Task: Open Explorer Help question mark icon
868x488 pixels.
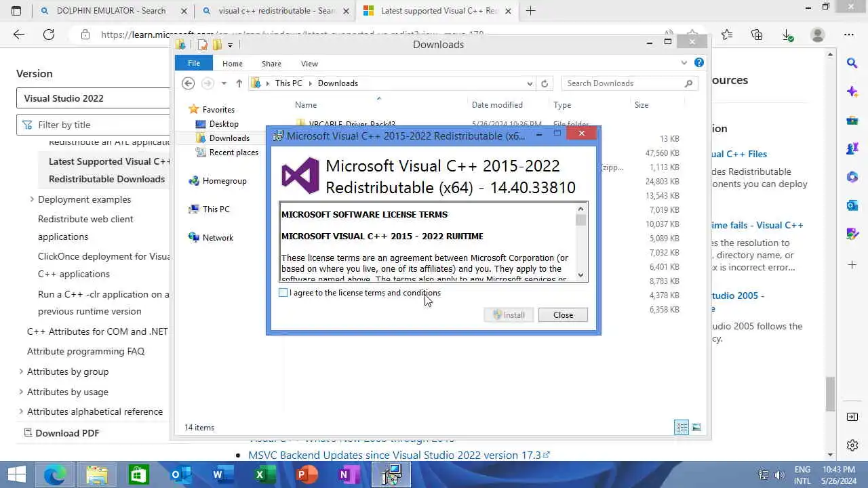Action: [x=699, y=63]
